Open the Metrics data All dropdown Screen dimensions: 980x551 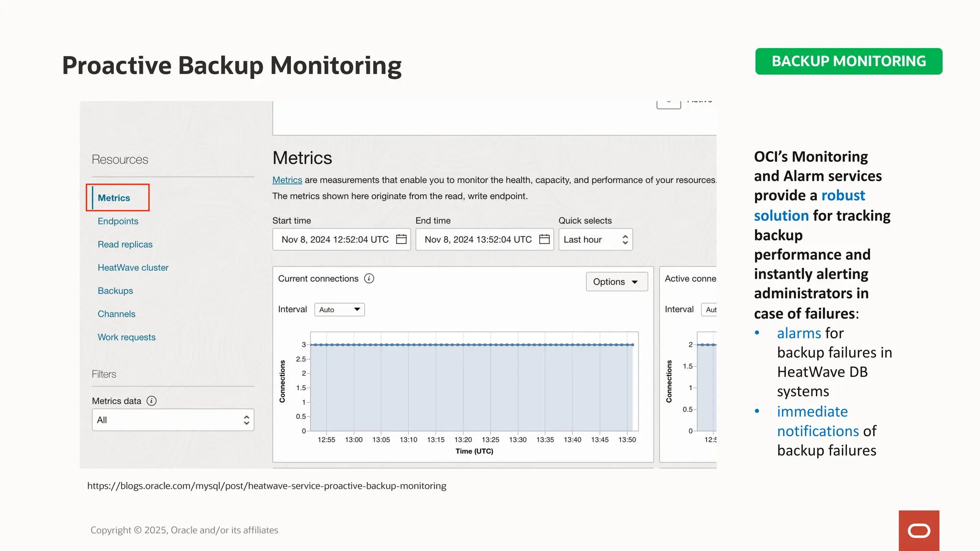tap(173, 420)
